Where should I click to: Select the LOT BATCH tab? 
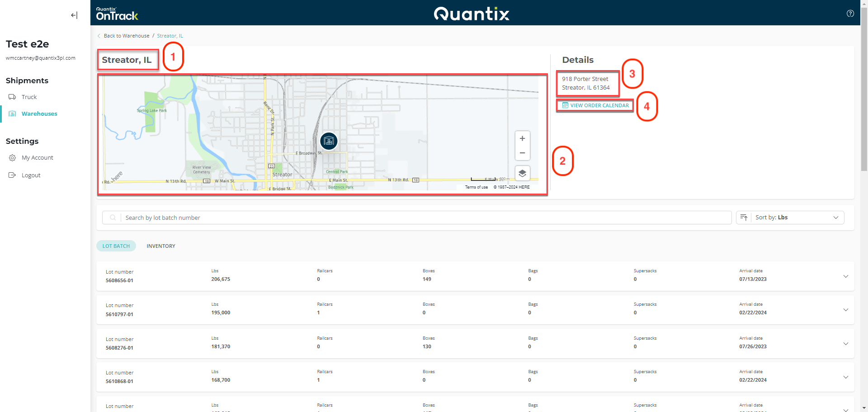click(116, 246)
